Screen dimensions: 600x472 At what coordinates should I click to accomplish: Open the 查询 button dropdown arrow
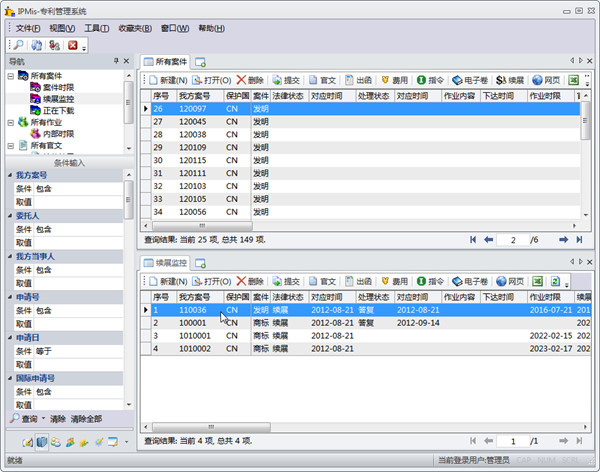43,419
